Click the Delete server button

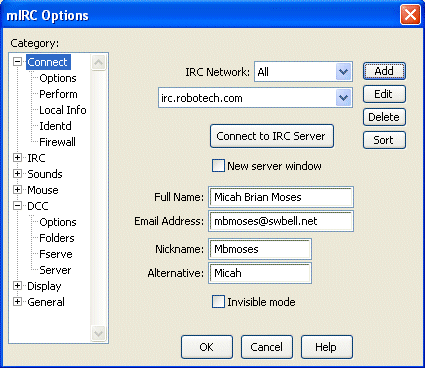[x=384, y=117]
